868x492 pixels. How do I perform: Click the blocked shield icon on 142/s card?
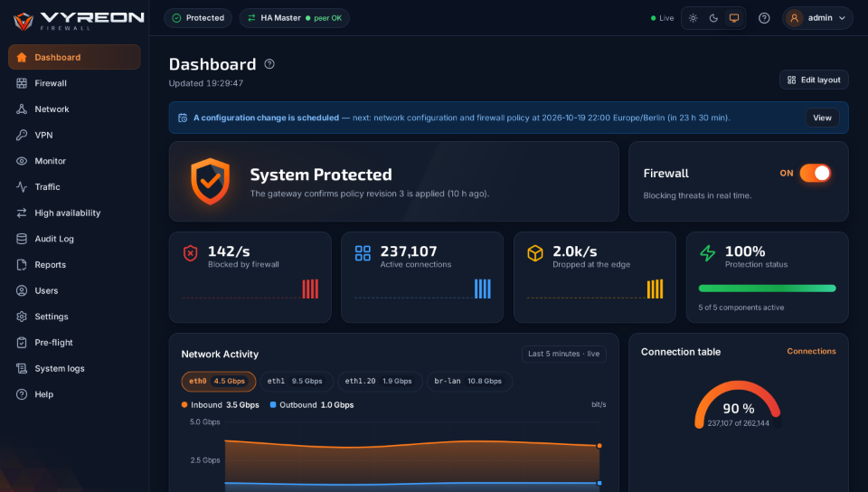tap(191, 253)
